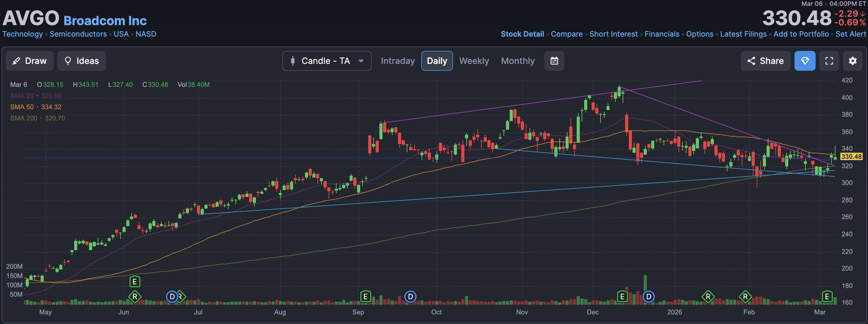Click the blue D dividend marker in June

(172, 297)
